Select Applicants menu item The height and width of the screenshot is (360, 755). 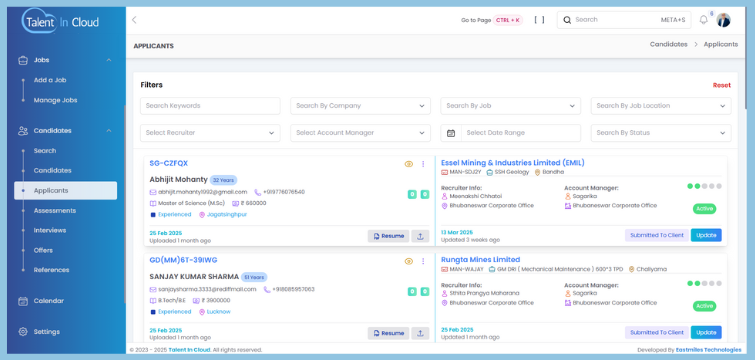point(65,191)
